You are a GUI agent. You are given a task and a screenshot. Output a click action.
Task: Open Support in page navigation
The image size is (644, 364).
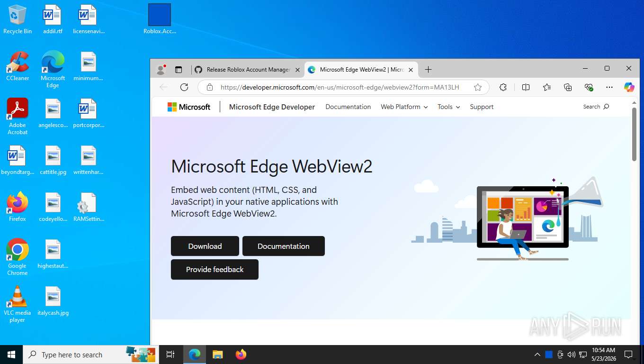[482, 107]
